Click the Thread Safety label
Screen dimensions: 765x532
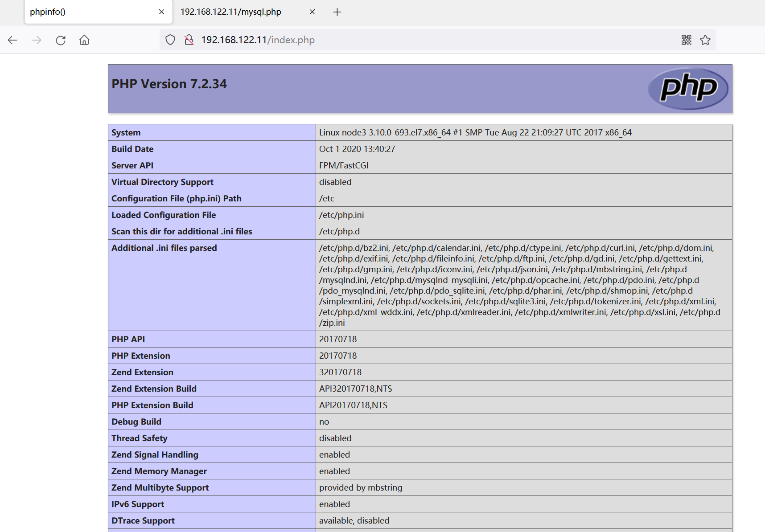pos(140,438)
